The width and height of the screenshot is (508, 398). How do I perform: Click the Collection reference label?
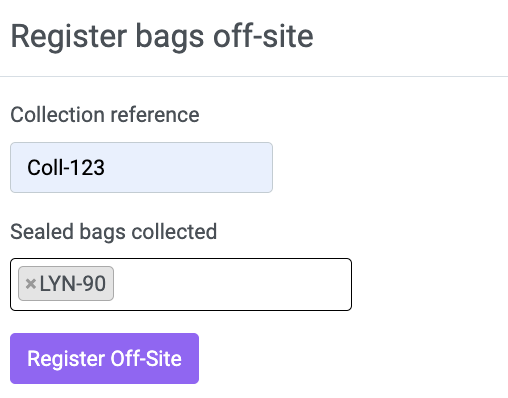[105, 115]
